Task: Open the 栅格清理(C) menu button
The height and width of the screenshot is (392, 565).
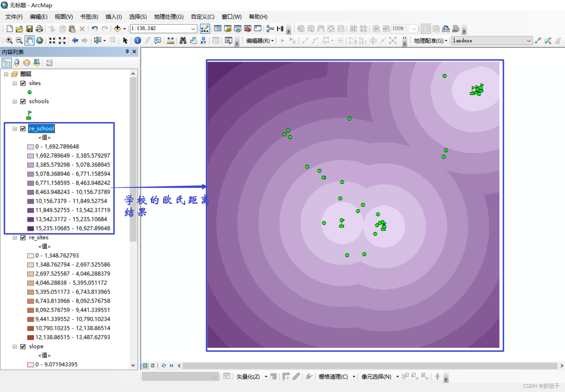Action: [x=337, y=377]
